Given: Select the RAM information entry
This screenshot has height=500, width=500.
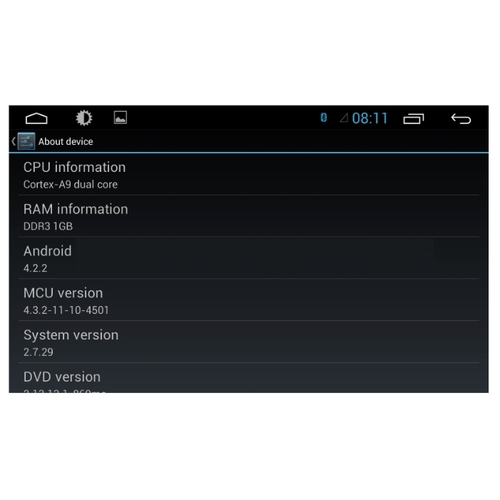Looking at the screenshot, I should (249, 216).
